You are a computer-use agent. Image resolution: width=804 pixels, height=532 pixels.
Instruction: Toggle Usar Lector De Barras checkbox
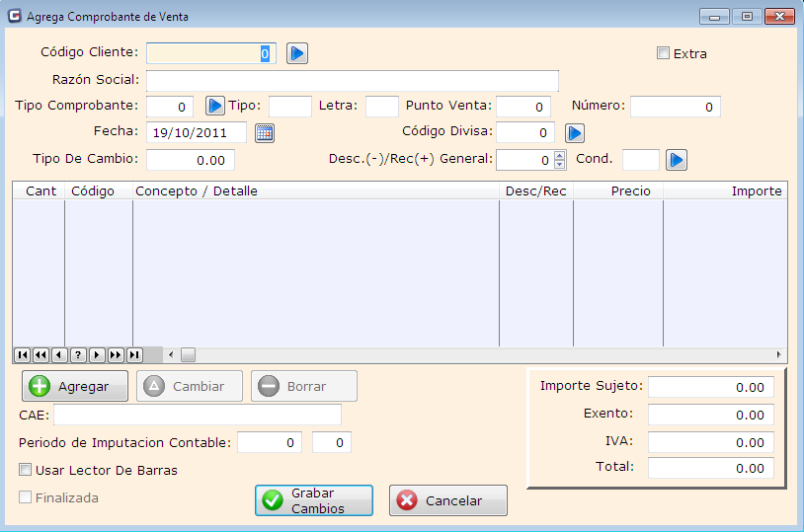coord(27,470)
